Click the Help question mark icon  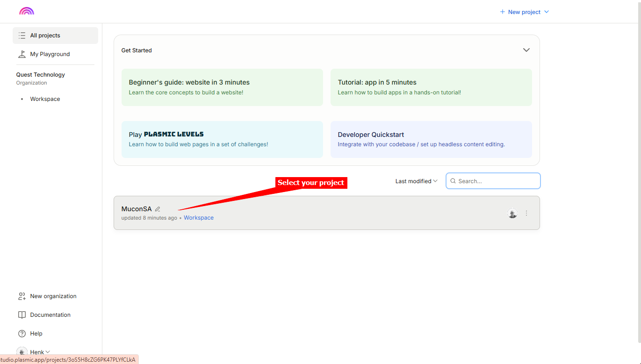click(x=22, y=334)
